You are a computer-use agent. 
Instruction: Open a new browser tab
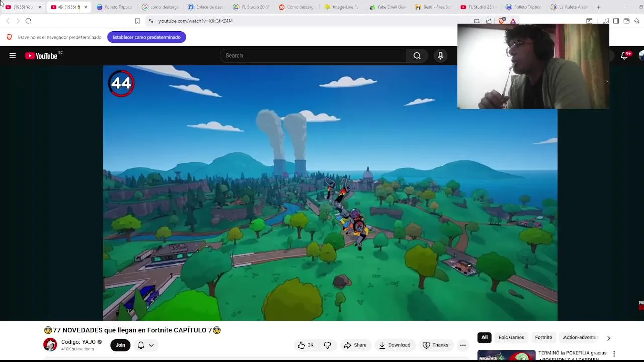point(598,7)
